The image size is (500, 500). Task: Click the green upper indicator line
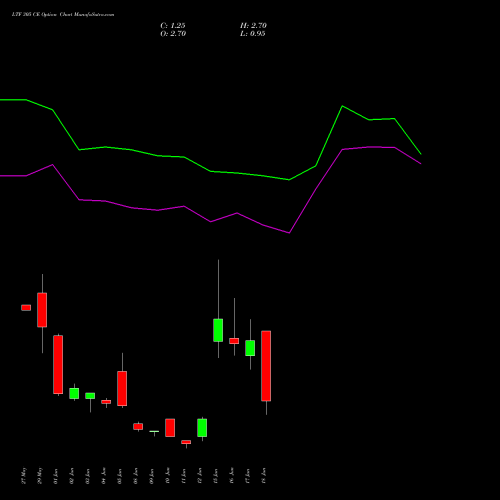point(210,171)
